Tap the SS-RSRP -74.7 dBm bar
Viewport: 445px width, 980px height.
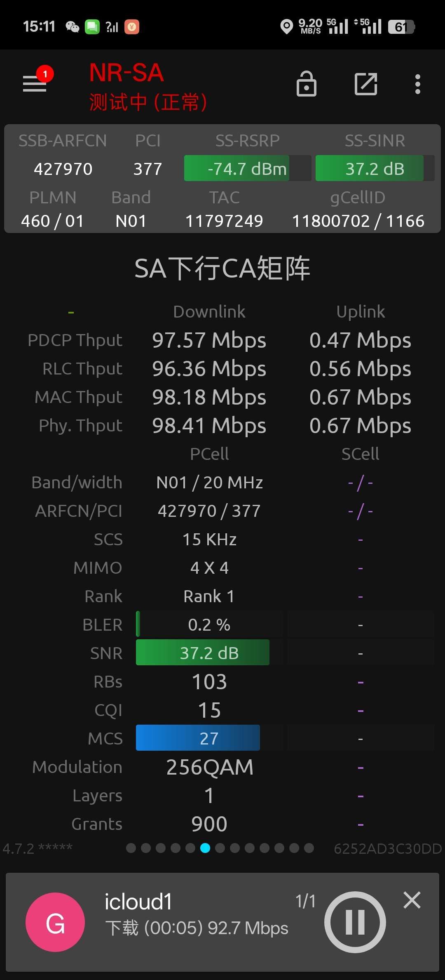(x=247, y=168)
